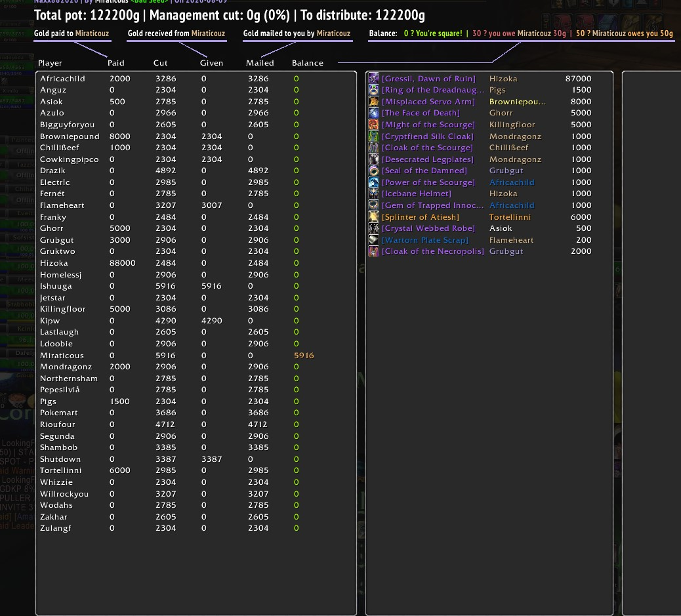Image resolution: width=681 pixels, height=616 pixels.
Task: Click Mondragonz's mailed value 2906
Action: pos(258,367)
